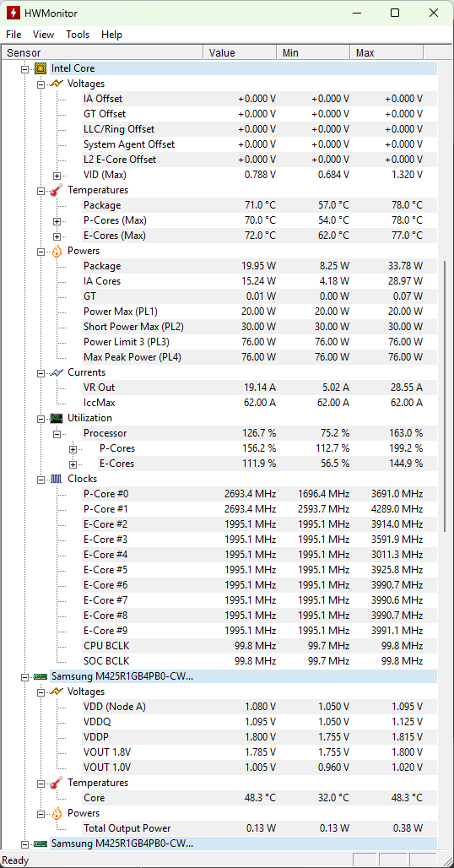
Task: Click the Currents graph icon
Action: point(57,372)
